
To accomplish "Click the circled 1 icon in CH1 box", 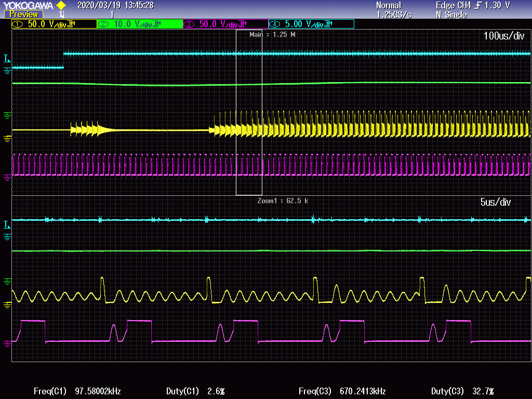I will point(18,24).
